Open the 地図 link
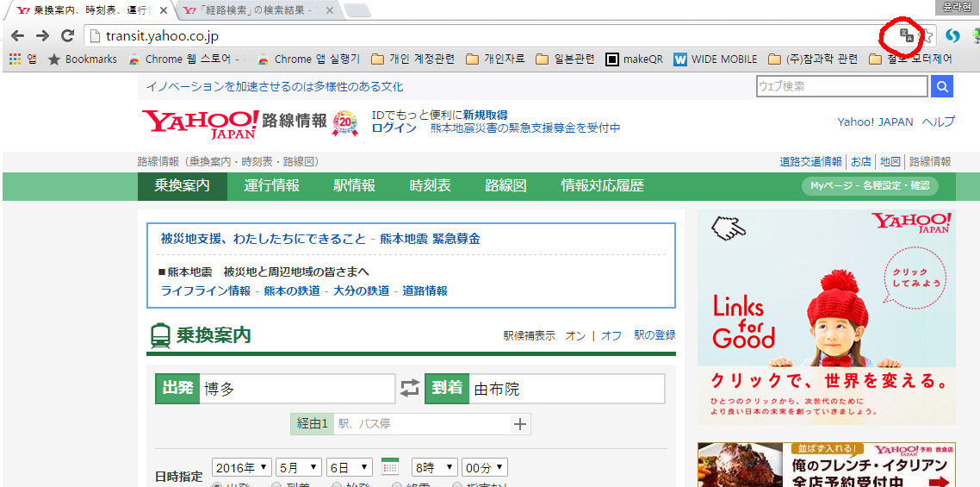The height and width of the screenshot is (487, 980). point(890,161)
